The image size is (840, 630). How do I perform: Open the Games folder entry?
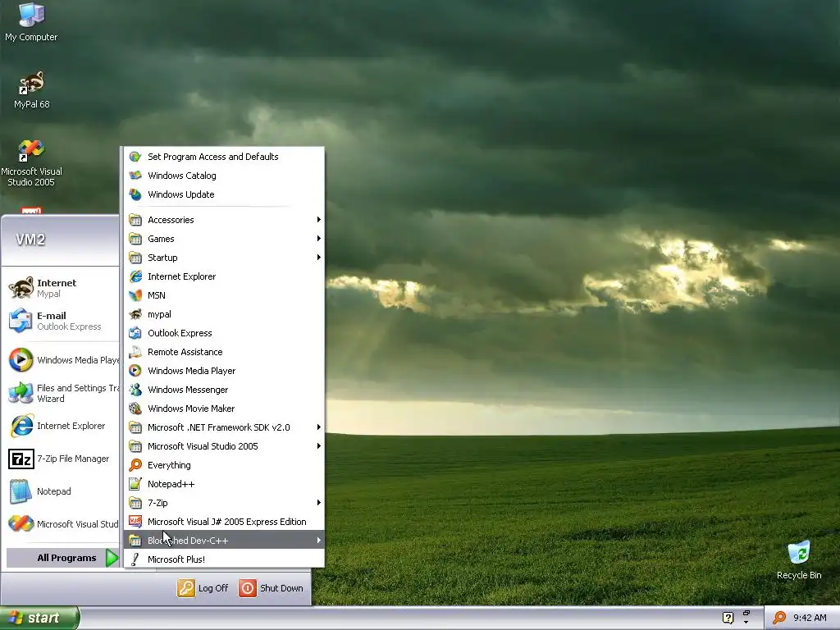225,239
